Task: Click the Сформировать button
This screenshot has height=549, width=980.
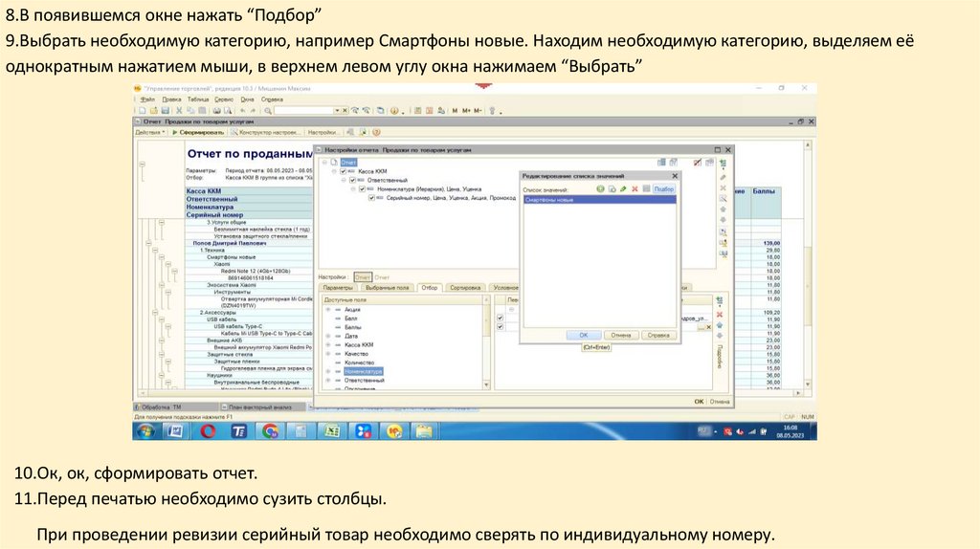Action: click(198, 132)
